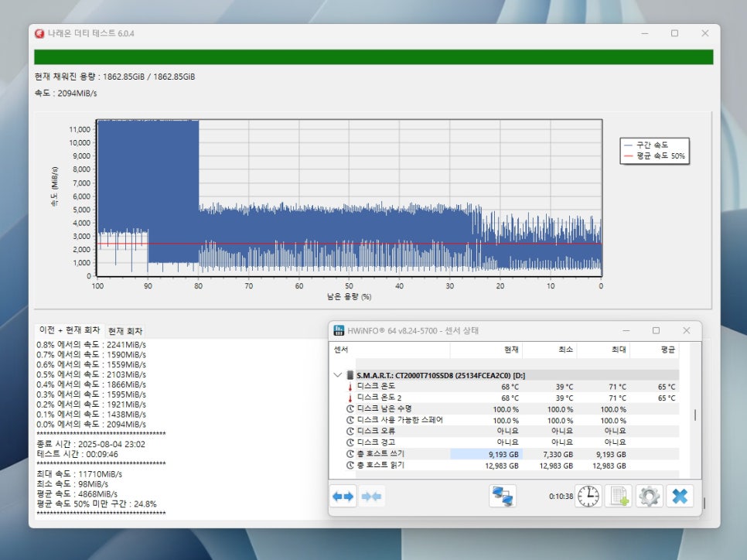This screenshot has width=747, height=560.
Task: Click the highlighted '9,193 GB' current value cell
Action: point(486,454)
